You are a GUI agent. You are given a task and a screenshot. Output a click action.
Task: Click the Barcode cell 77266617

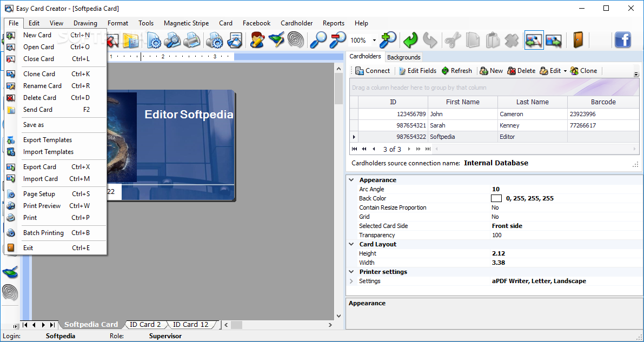pos(603,125)
